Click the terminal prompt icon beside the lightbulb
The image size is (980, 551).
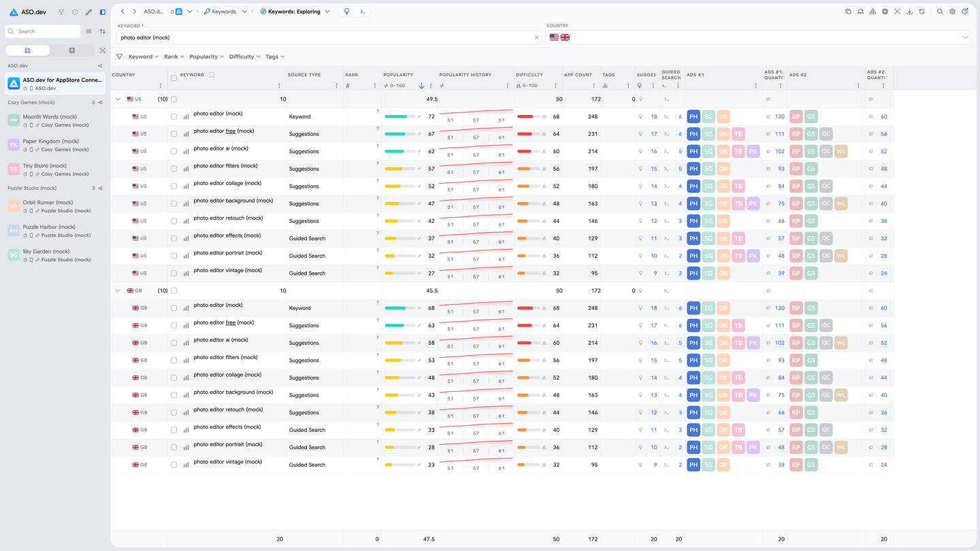[363, 12]
